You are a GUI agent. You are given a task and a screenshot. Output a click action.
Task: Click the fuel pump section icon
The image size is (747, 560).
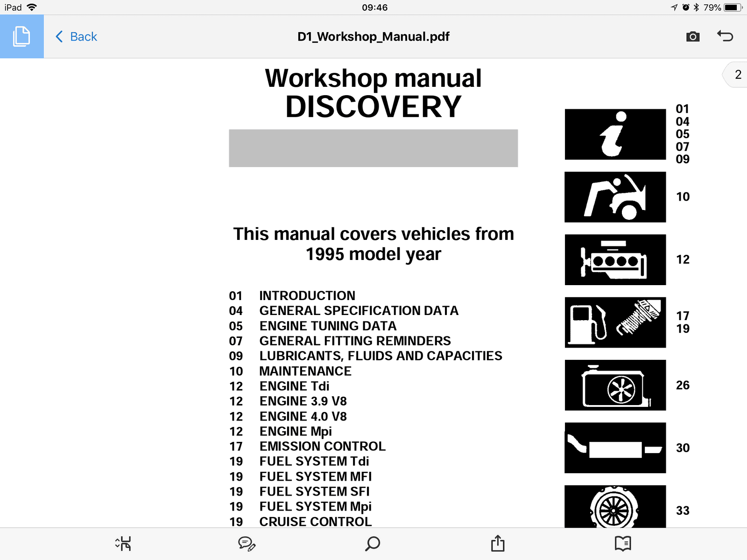click(615, 322)
